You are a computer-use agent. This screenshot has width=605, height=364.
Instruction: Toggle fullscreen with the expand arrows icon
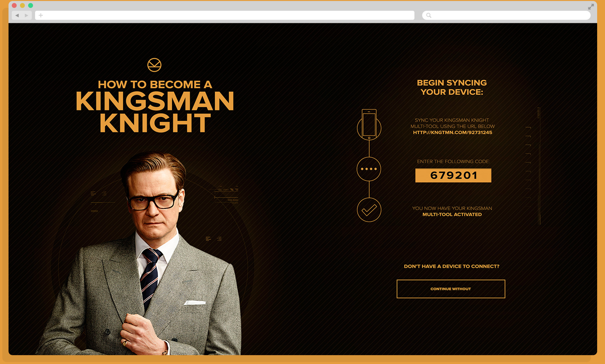click(591, 7)
